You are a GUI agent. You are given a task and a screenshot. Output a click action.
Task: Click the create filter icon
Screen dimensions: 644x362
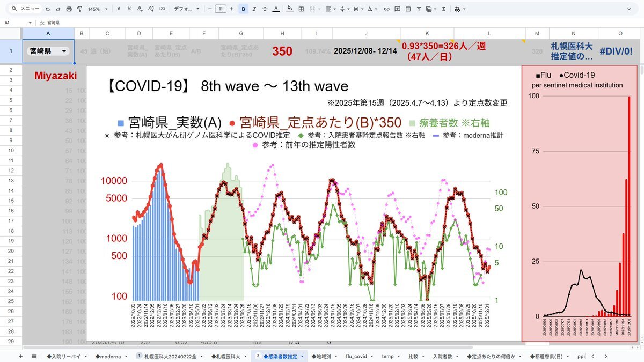pyautogui.click(x=419, y=9)
